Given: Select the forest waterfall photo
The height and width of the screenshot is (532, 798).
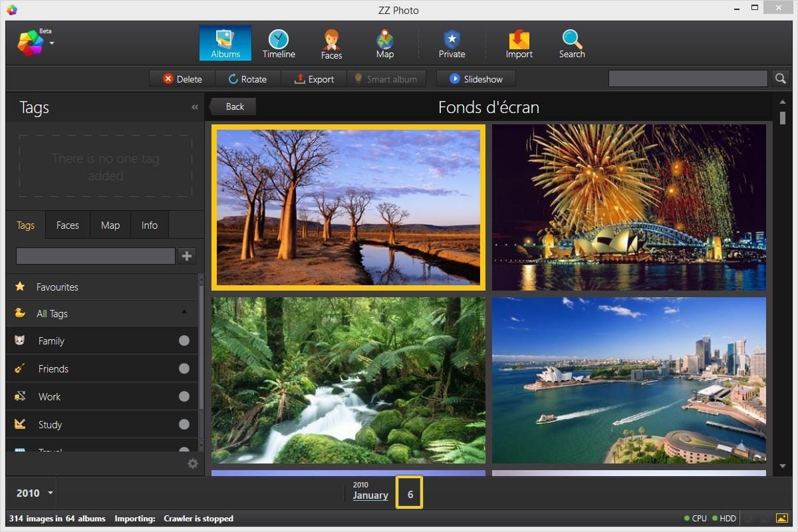Looking at the screenshot, I should (348, 380).
